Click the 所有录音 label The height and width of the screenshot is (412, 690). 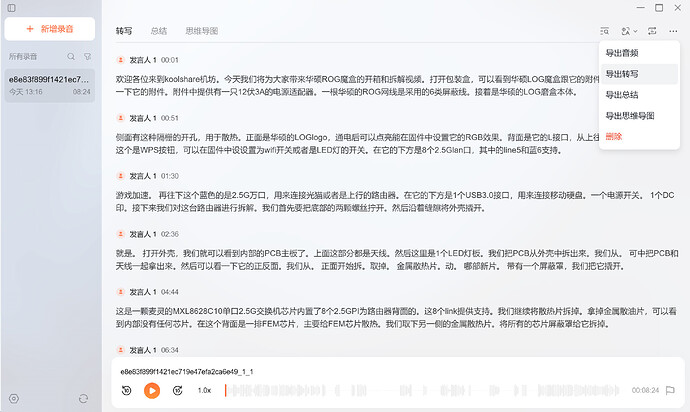pos(23,56)
